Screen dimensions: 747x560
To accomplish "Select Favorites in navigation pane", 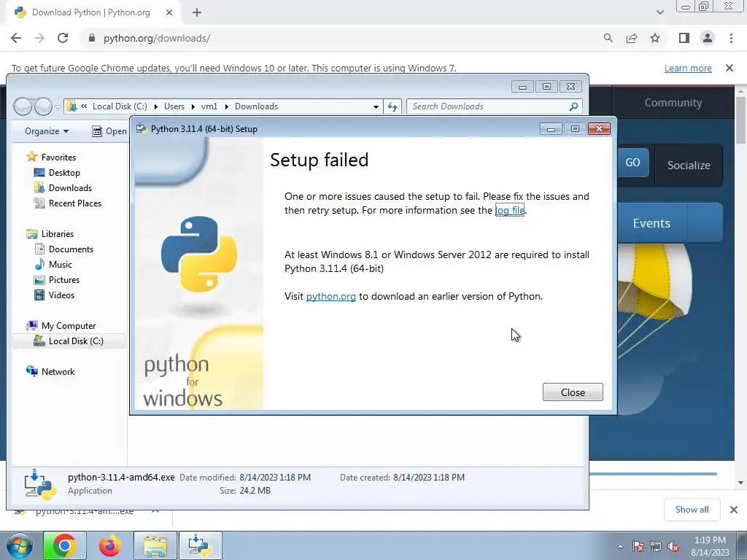I will pyautogui.click(x=58, y=157).
